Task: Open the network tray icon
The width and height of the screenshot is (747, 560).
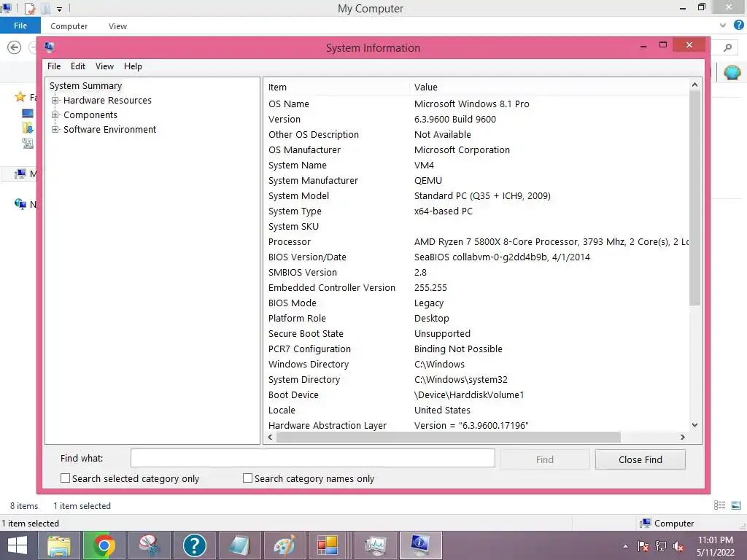Action: click(x=661, y=546)
